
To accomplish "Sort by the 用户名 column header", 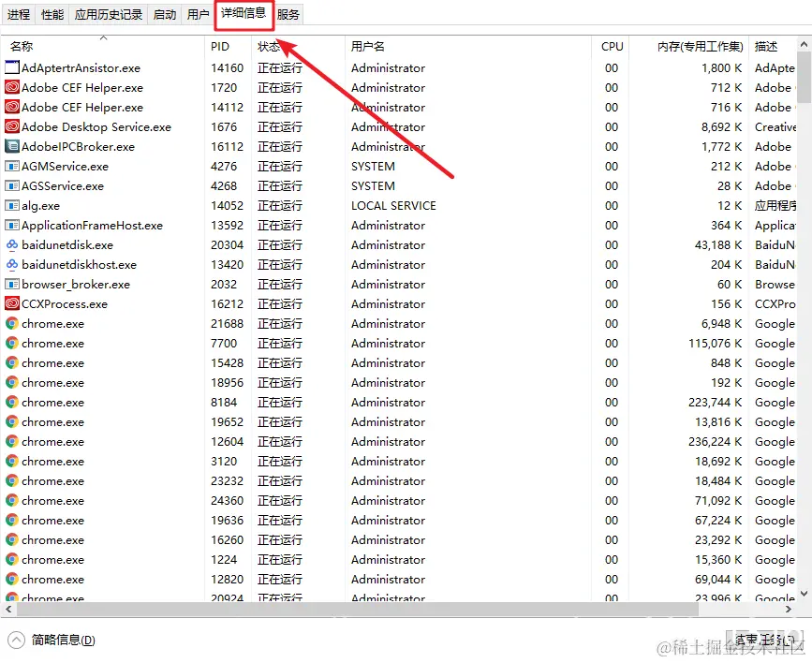I will (468, 47).
